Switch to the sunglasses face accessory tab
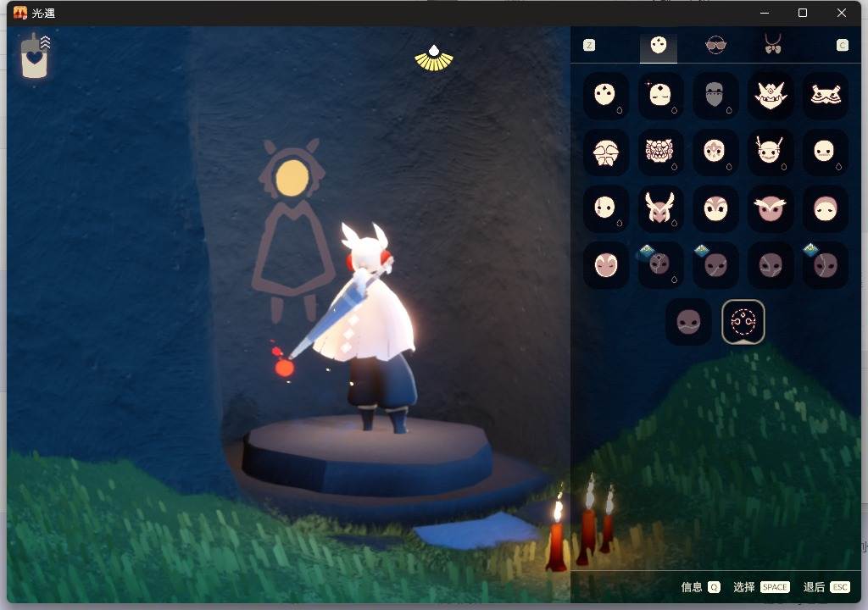Viewport: 868px width, 610px height. [715, 46]
